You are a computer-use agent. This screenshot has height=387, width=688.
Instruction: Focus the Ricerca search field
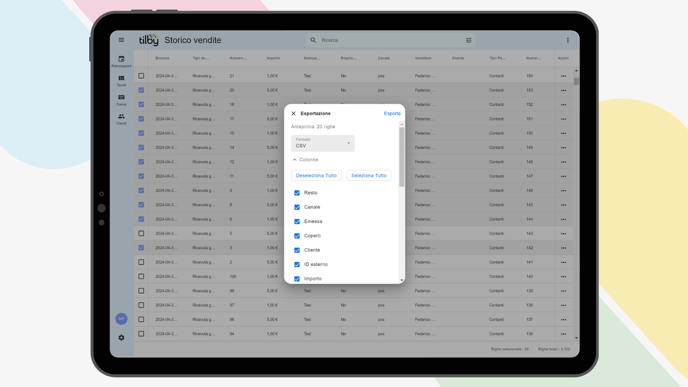pyautogui.click(x=391, y=40)
